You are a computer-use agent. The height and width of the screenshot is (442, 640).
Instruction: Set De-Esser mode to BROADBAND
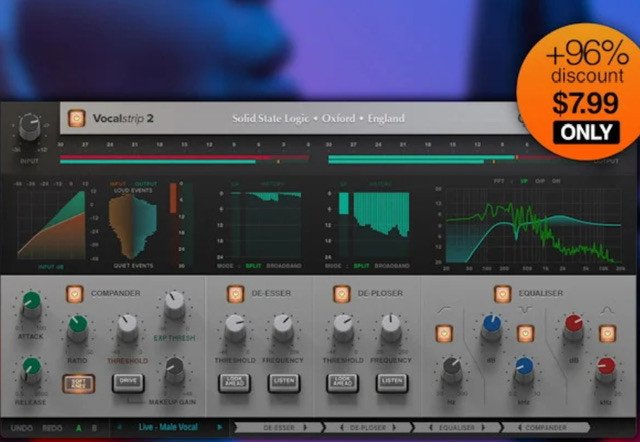coord(284,266)
